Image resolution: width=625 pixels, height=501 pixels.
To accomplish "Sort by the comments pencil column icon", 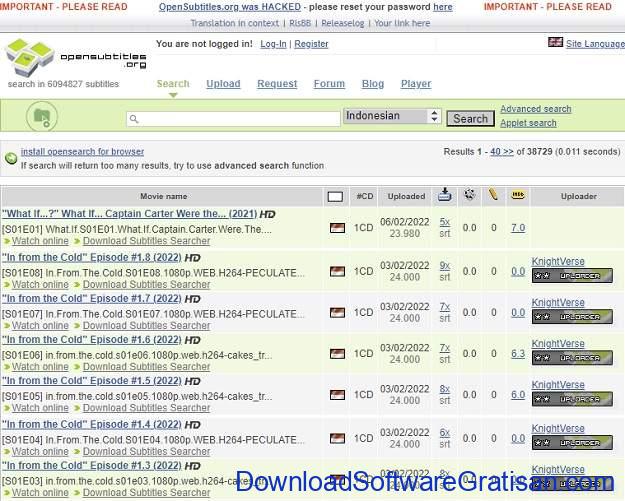I will [493, 195].
